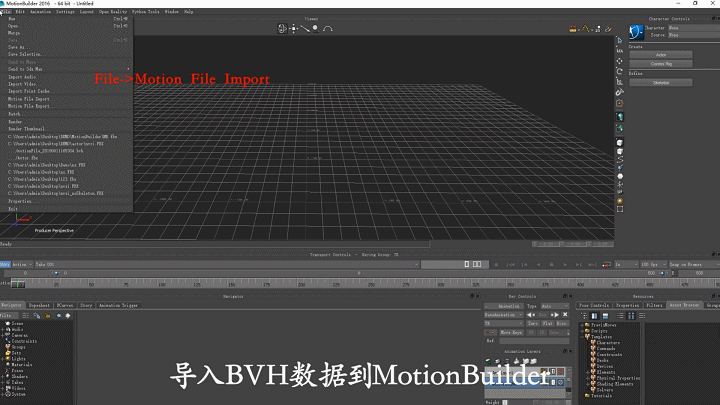
Task: Expand the Lights node in Navigator tree
Action: click(3, 359)
